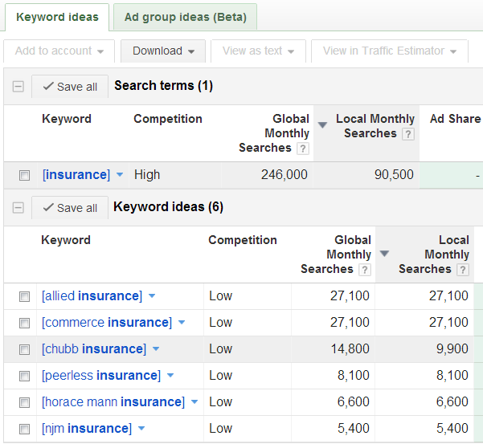483x448 pixels.
Task: Open the [commerce insurance] keyword link
Action: [x=107, y=323]
